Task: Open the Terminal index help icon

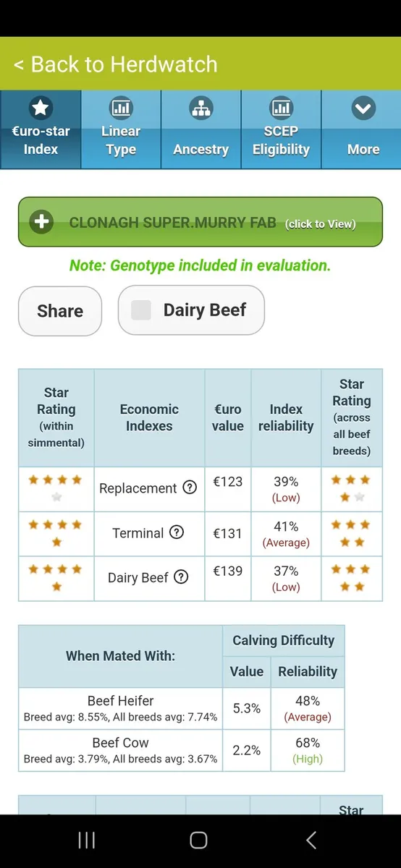Action: click(177, 532)
